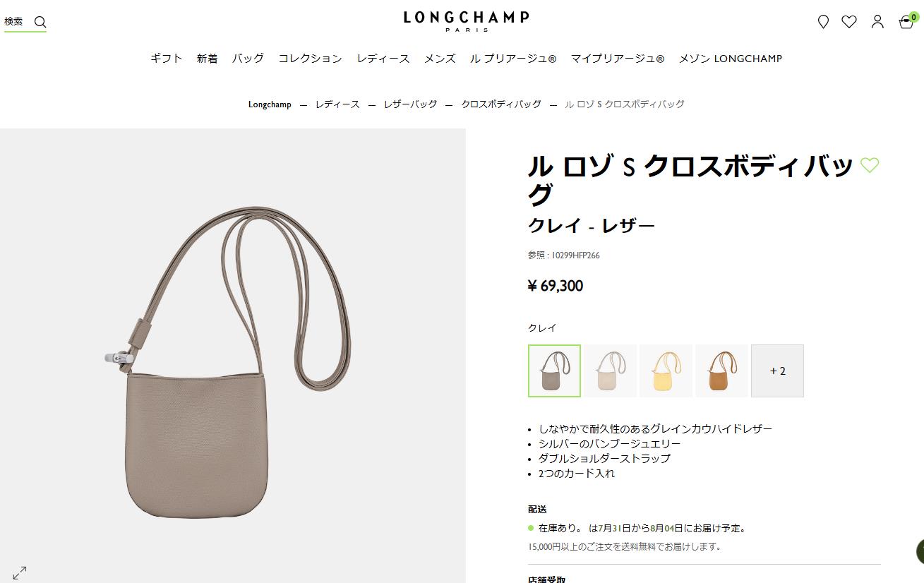924x583 pixels.
Task: Expand product image to fullscreen
Action: 20,572
